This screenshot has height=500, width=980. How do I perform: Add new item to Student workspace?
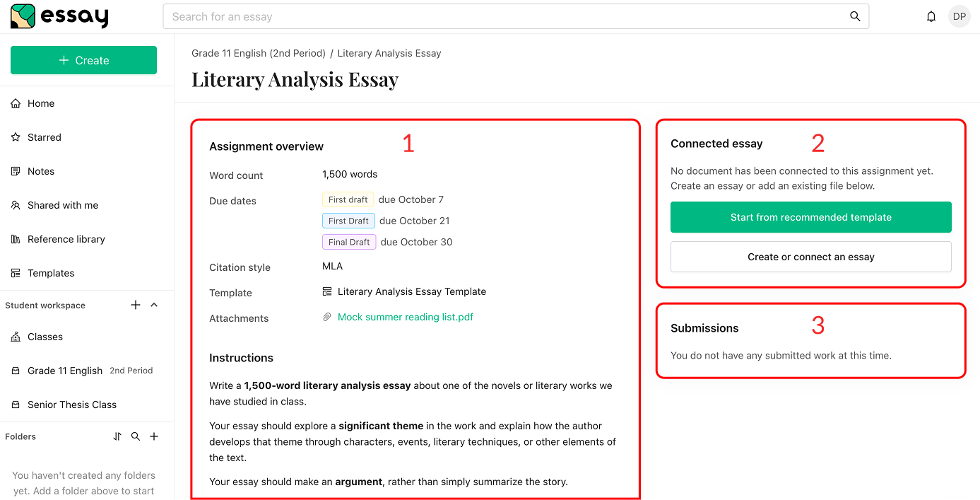136,305
